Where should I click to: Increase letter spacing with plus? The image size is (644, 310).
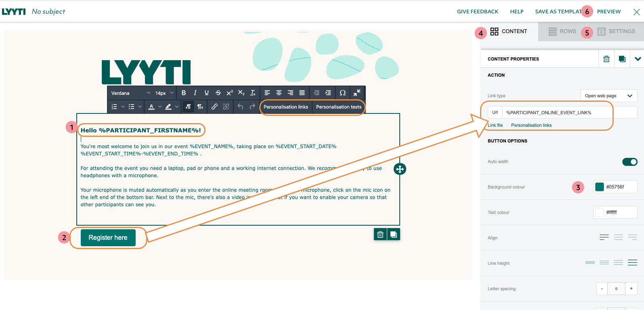tap(631, 289)
